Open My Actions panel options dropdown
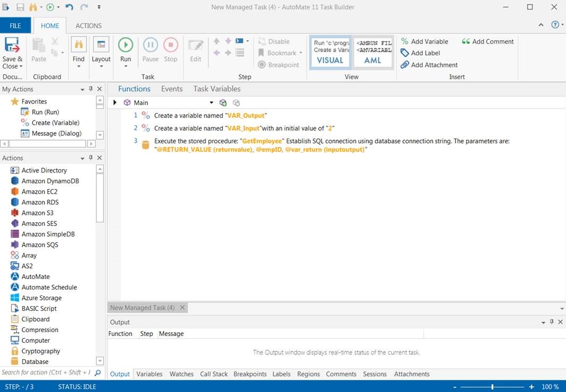This screenshot has width=566, height=392. pos(82,89)
